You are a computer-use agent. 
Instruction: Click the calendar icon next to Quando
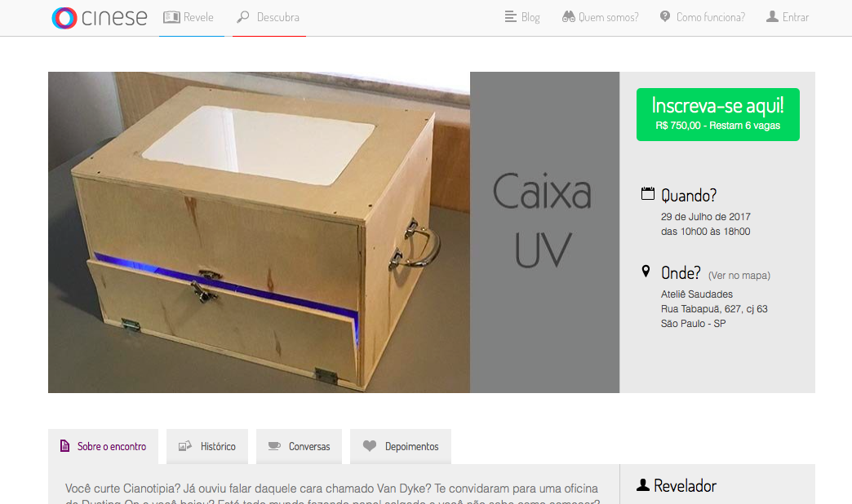(648, 193)
